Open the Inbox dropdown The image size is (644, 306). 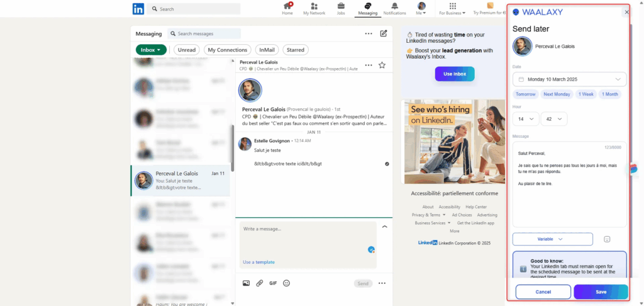[151, 50]
